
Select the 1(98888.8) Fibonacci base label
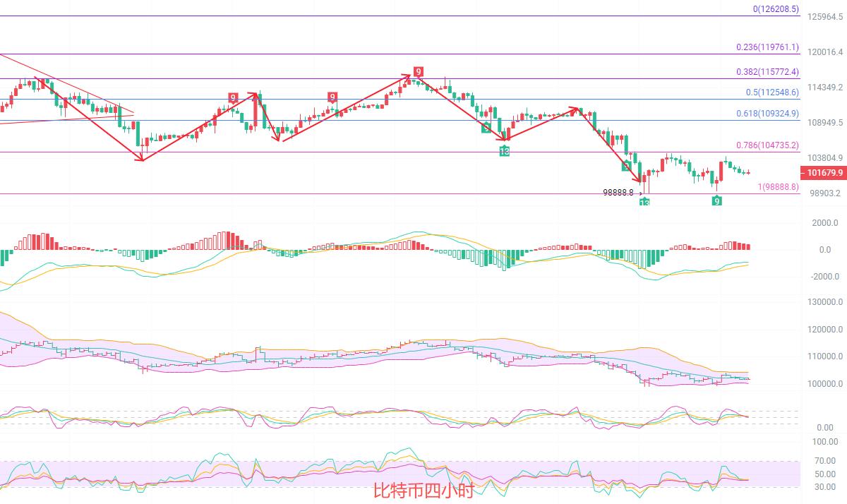[778, 187]
